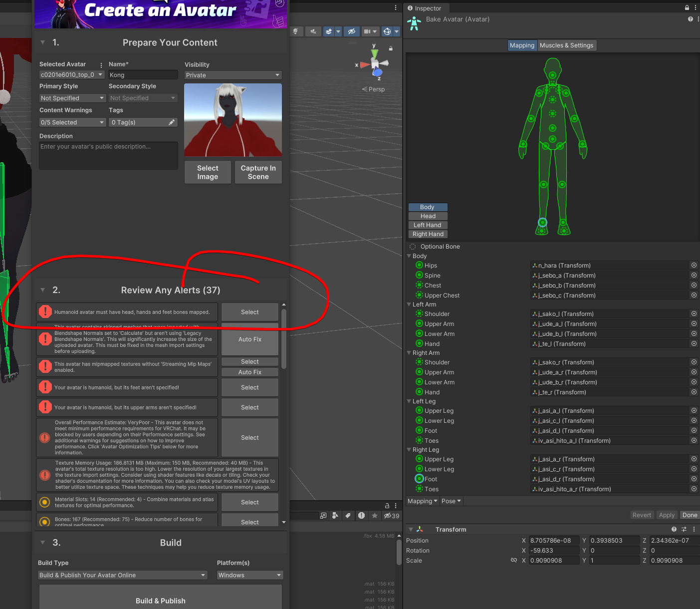
Task: Open Transform component more options menu
Action: pos(694,529)
